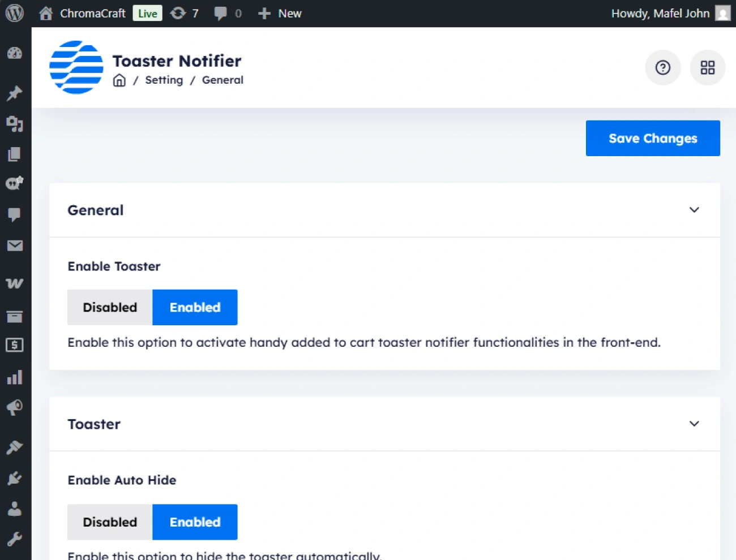Click the Toaster section heading
Screen dimensions: 736x560
pos(94,424)
